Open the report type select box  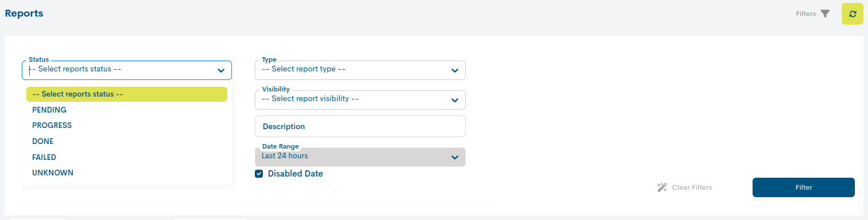pyautogui.click(x=360, y=70)
